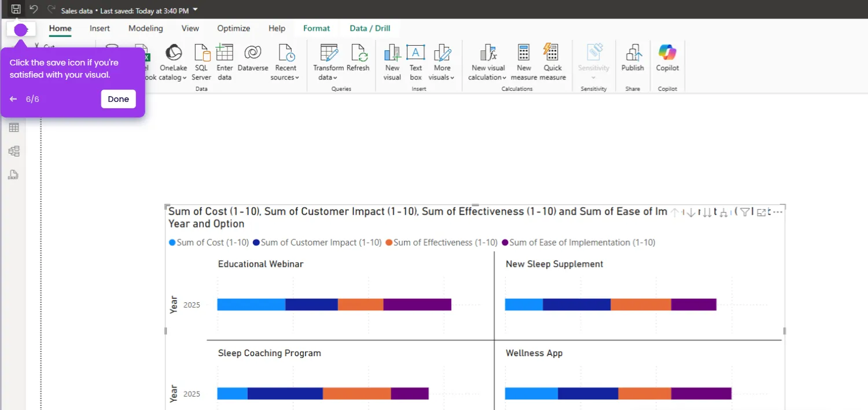Click the chart title text
868x410 pixels.
pyautogui.click(x=418, y=218)
